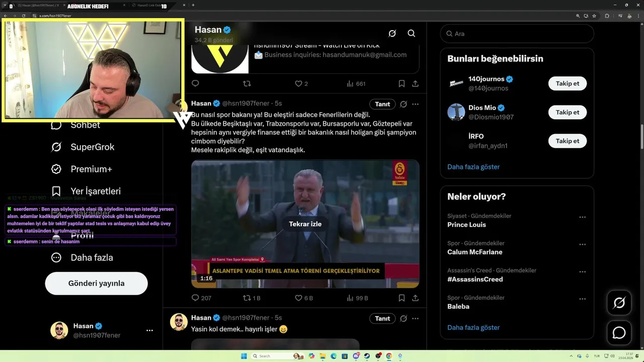This screenshot has width=644, height=362.
Task: Like the pinned post showing 2 likes
Action: [x=301, y=83]
